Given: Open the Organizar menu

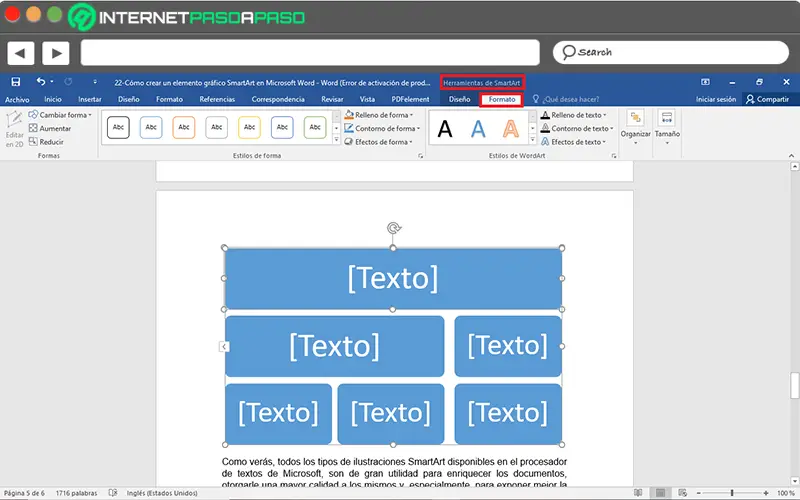Looking at the screenshot, I should pos(635,128).
